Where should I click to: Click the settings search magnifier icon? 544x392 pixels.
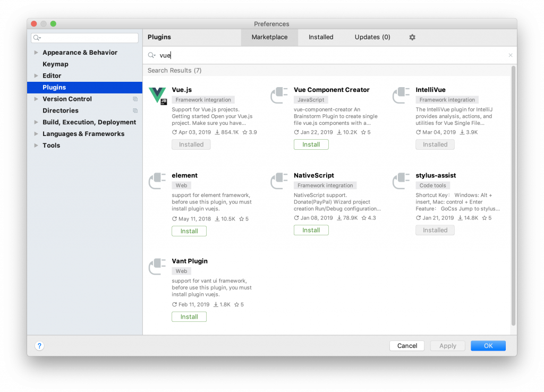pyautogui.click(x=37, y=38)
